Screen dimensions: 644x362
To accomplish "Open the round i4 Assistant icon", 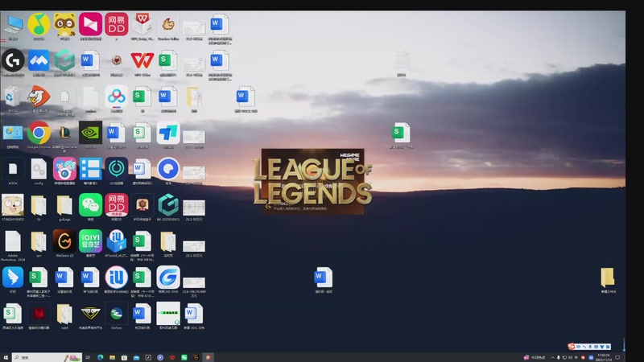I will coord(116,277).
